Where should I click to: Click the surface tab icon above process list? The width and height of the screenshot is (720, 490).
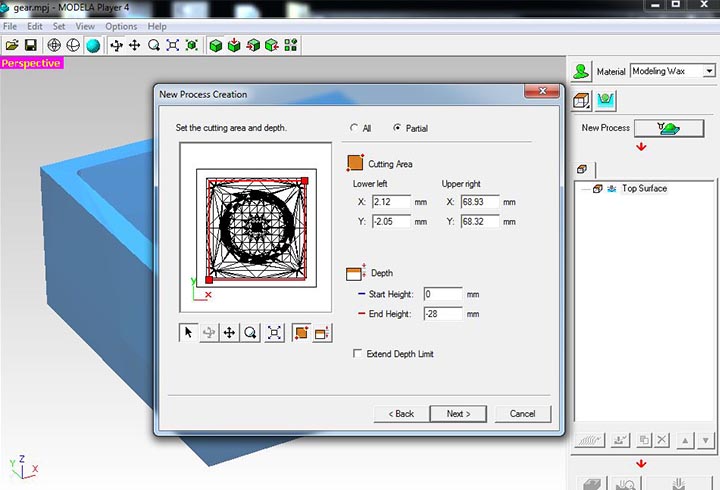582,169
